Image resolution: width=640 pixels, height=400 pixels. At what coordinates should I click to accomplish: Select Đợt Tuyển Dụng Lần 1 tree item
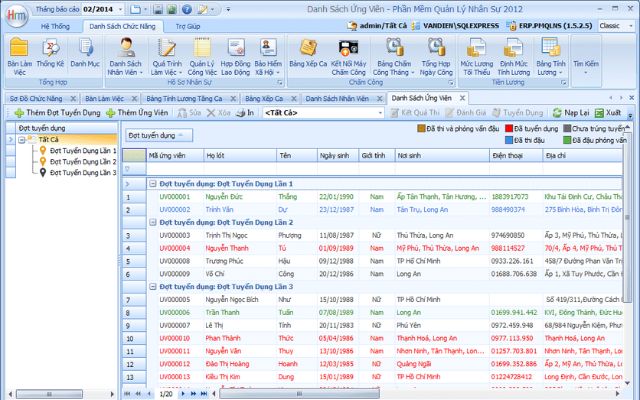(83, 151)
